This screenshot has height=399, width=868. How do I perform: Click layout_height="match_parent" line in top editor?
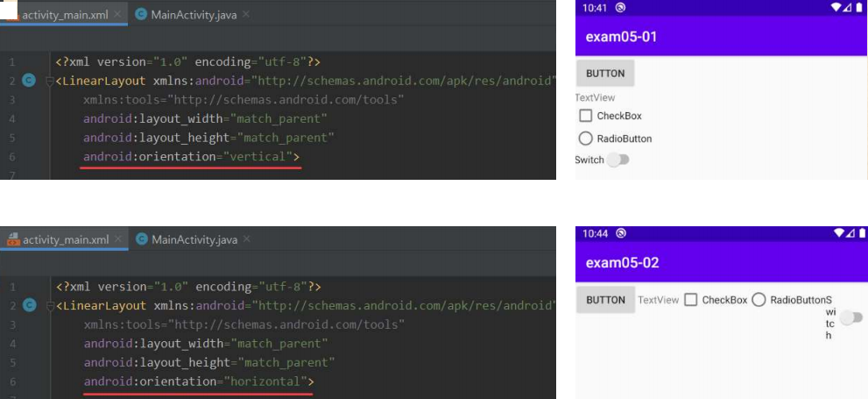click(x=208, y=138)
